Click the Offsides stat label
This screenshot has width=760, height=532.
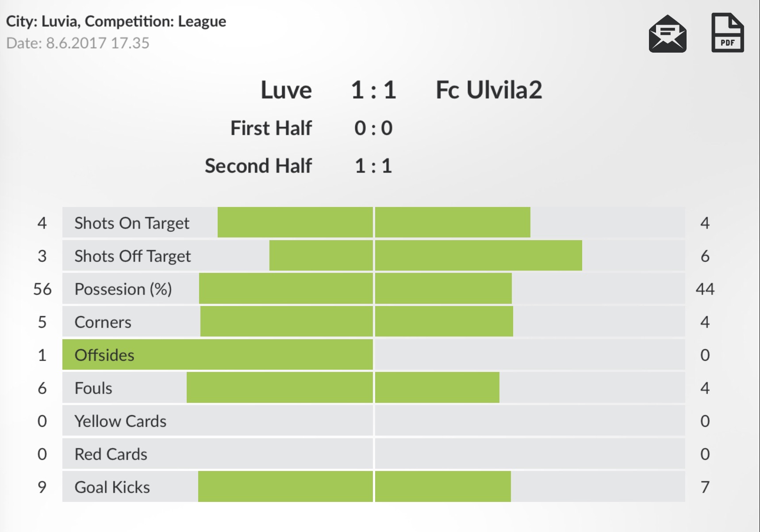point(104,355)
